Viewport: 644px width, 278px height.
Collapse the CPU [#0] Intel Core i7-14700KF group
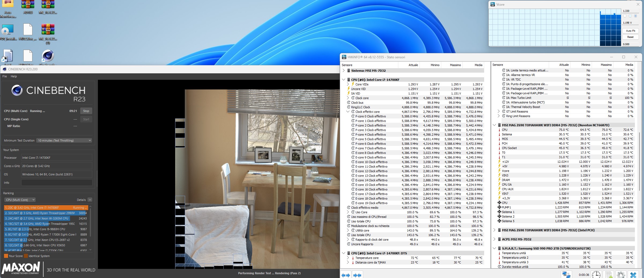coord(344,80)
